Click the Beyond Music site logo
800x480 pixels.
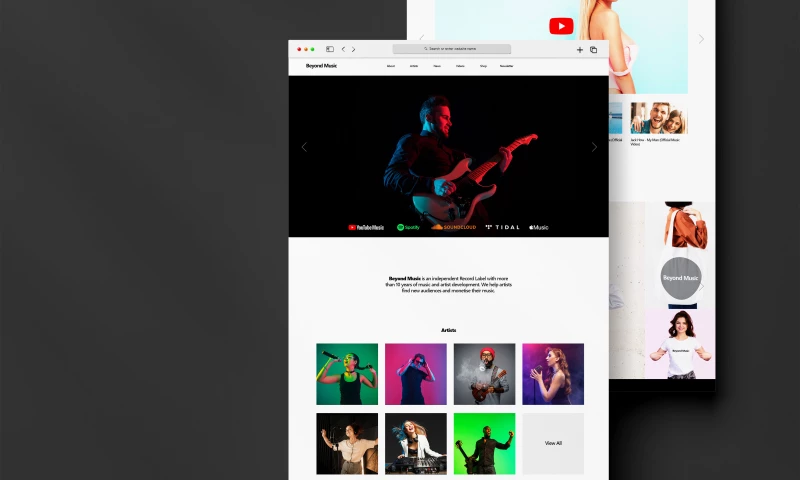pyautogui.click(x=321, y=66)
